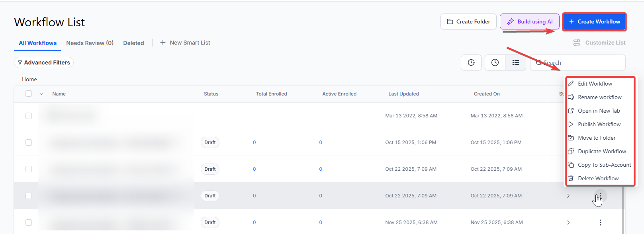644x234 pixels.
Task: Click the Build using AI button
Action: coord(529,21)
